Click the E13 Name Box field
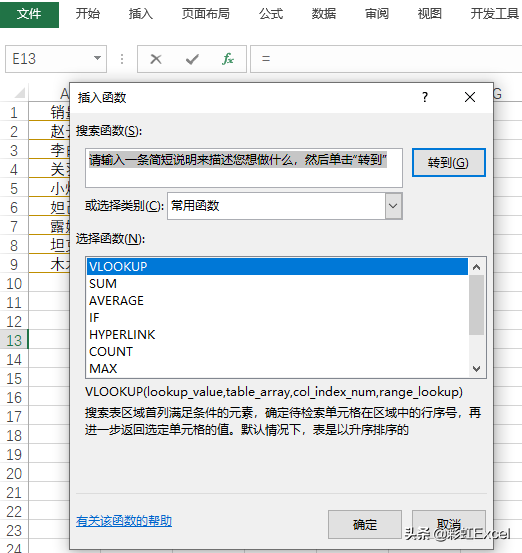 (x=56, y=59)
